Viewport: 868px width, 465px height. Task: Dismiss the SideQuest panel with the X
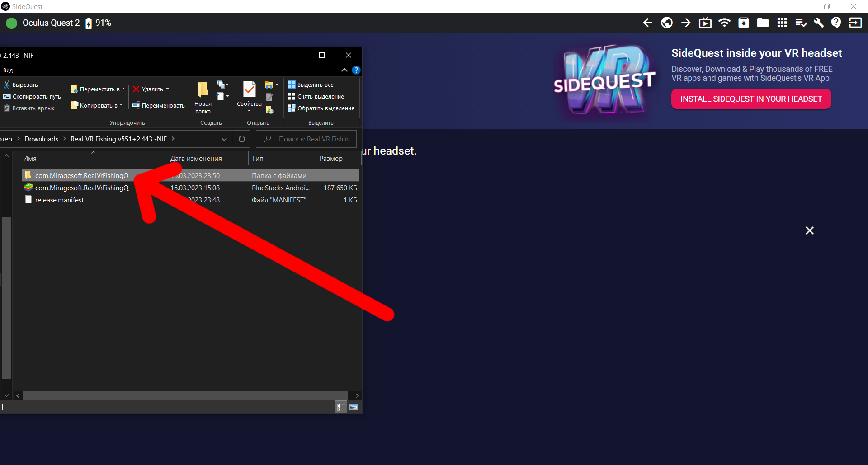pos(810,231)
